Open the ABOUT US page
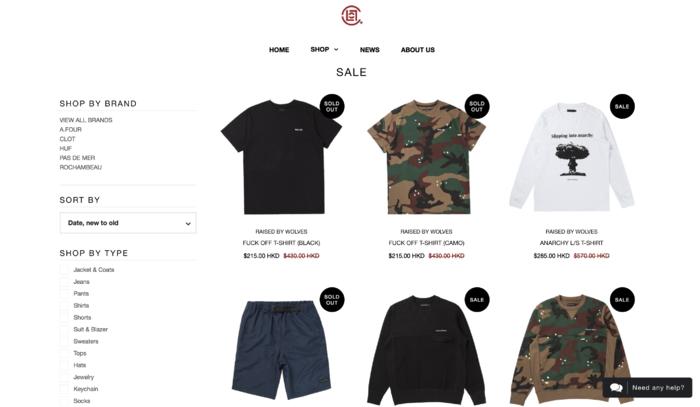The width and height of the screenshot is (700, 407). [417, 50]
